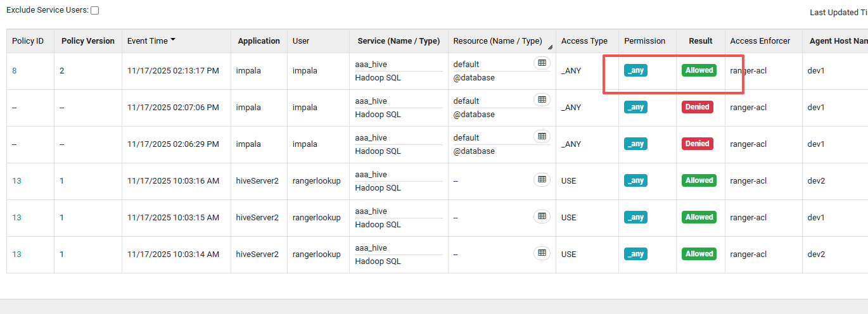Toggle the Exclude Service Users checkbox
This screenshot has height=314, width=868.
click(94, 11)
